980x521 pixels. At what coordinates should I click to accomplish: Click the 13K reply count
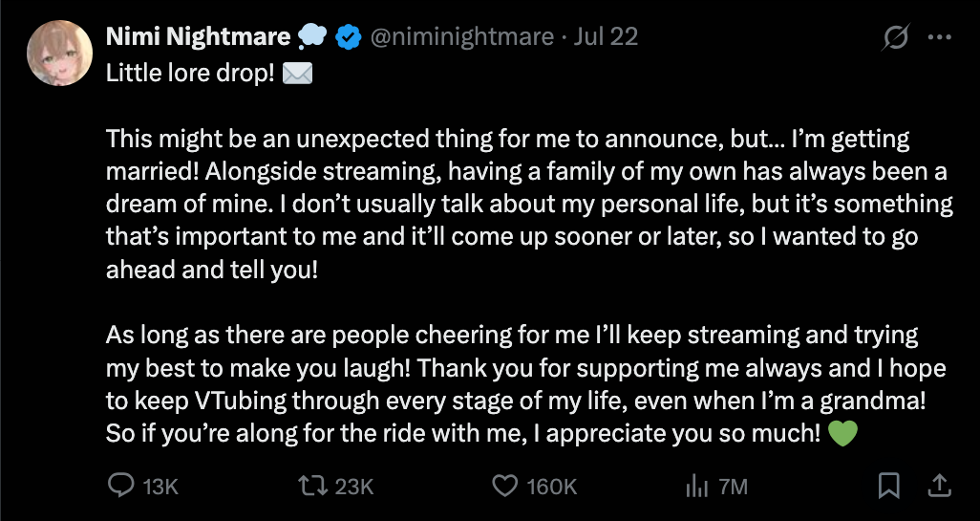160,488
